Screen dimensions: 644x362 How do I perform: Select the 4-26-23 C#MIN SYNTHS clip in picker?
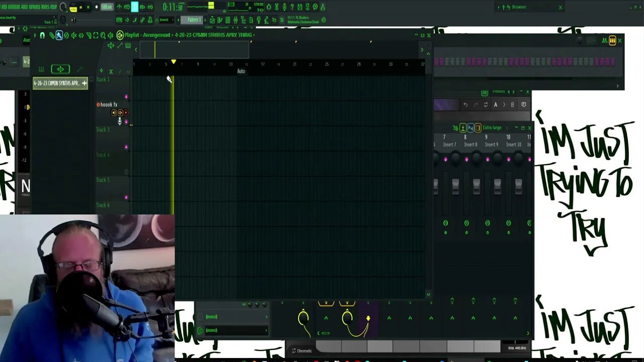click(x=60, y=83)
